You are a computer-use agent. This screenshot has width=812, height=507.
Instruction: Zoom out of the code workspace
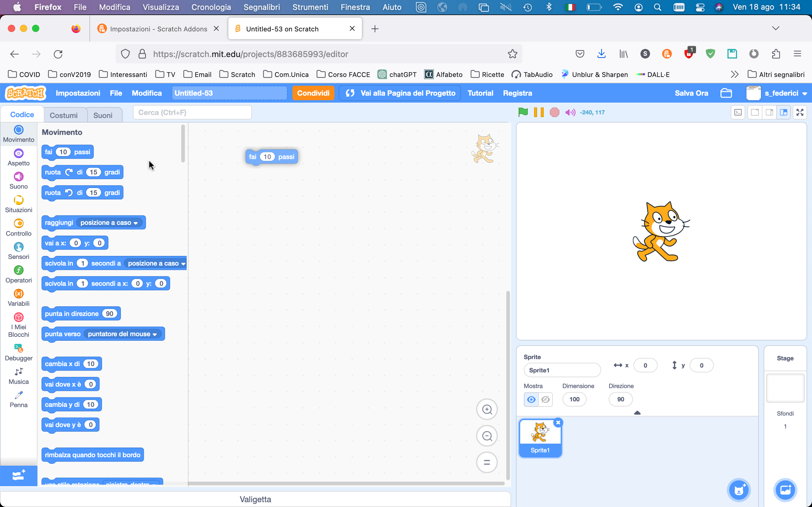click(487, 436)
